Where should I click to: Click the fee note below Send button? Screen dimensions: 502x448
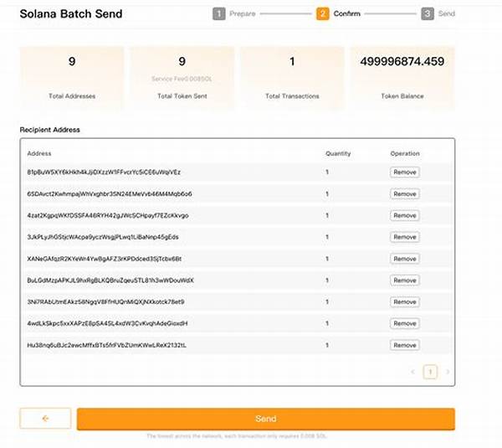click(x=237, y=436)
